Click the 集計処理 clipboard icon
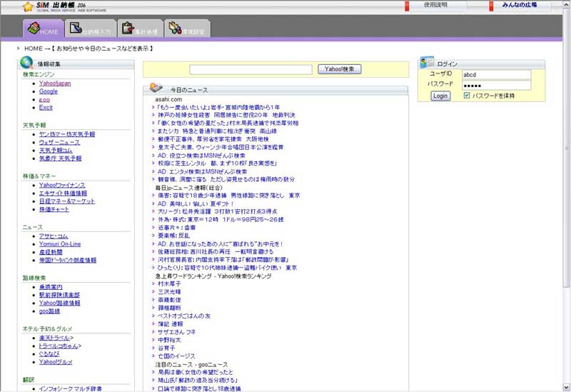Screen dimensions: 571x392 (x=127, y=29)
